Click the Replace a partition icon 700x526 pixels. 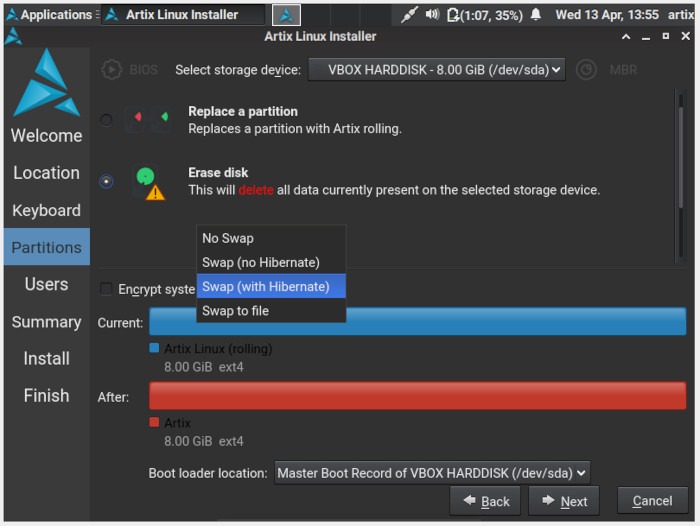[150, 119]
